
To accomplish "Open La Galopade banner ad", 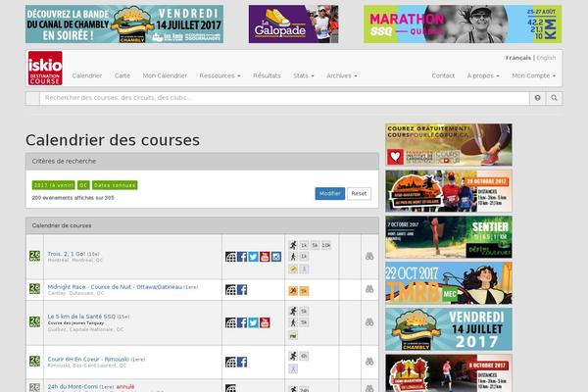I will 294,24.
